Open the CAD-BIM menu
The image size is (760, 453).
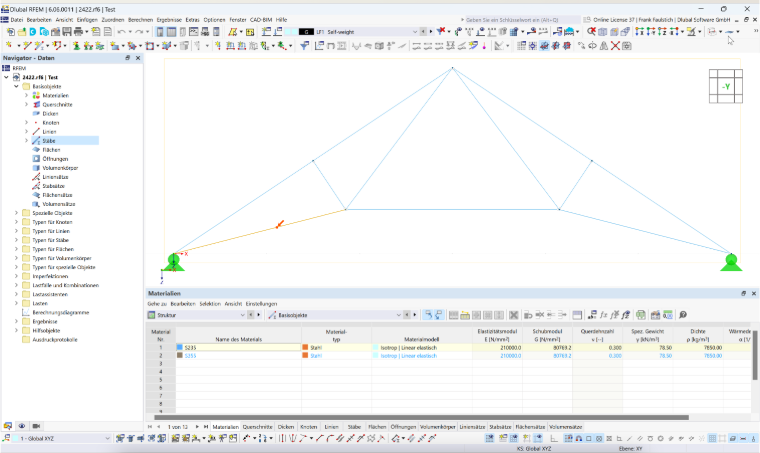click(261, 20)
